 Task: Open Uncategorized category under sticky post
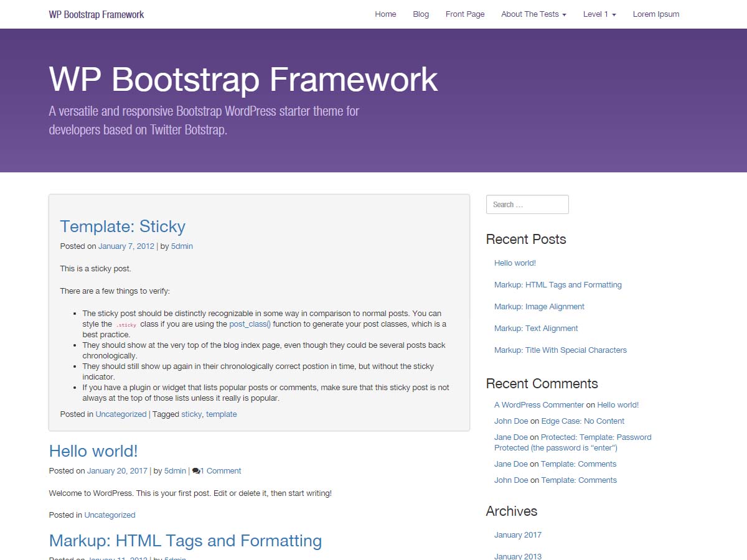[x=121, y=414]
